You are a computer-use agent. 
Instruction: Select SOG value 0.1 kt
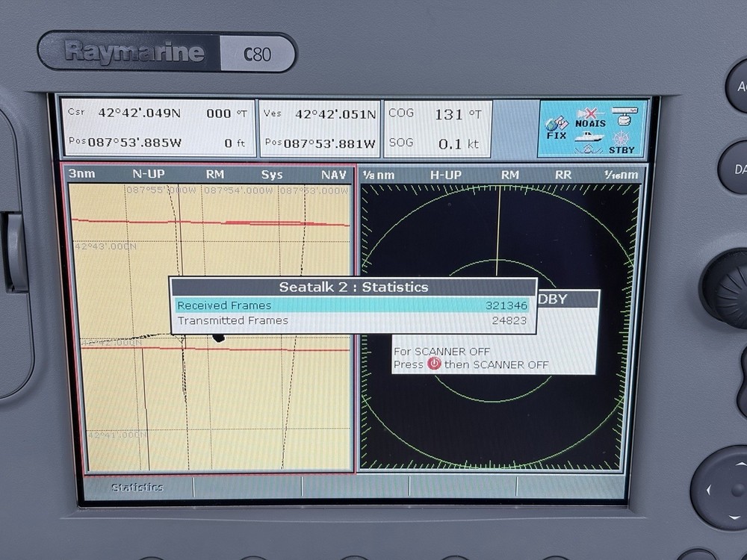(x=459, y=144)
